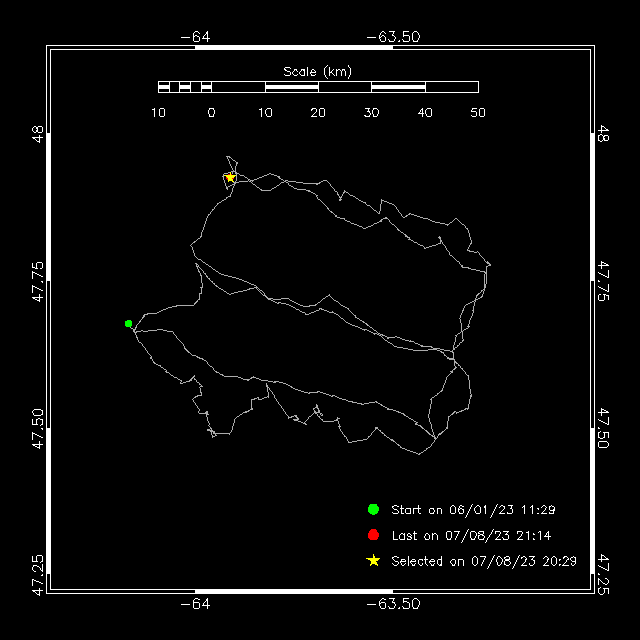Click the Start on 06/01/23 11:29 text
Screen dimensions: 640x640
tap(473, 510)
